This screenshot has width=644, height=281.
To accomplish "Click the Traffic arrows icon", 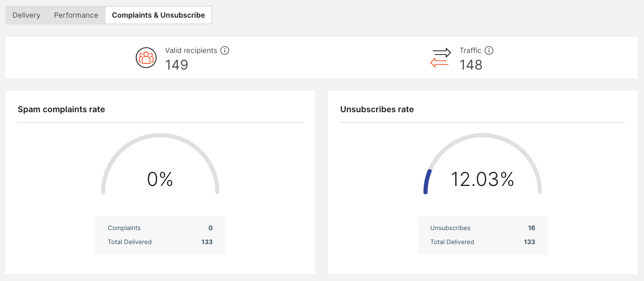I will pos(441,57).
